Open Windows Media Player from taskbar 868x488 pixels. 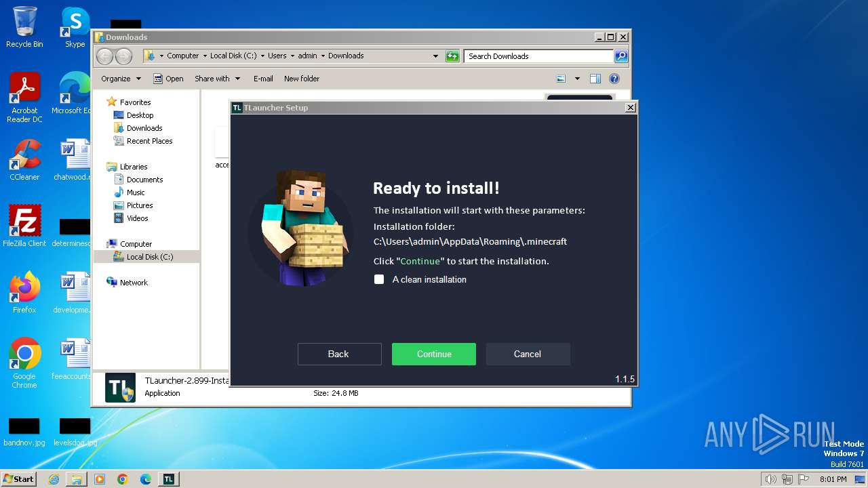coord(100,479)
